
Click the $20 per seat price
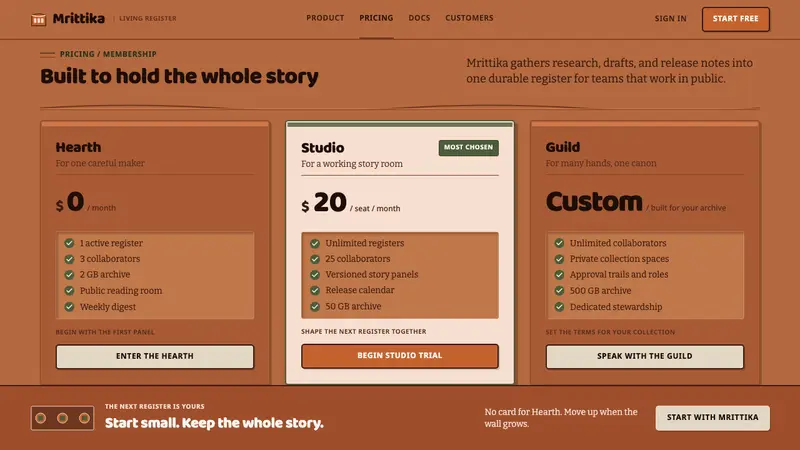click(x=351, y=203)
